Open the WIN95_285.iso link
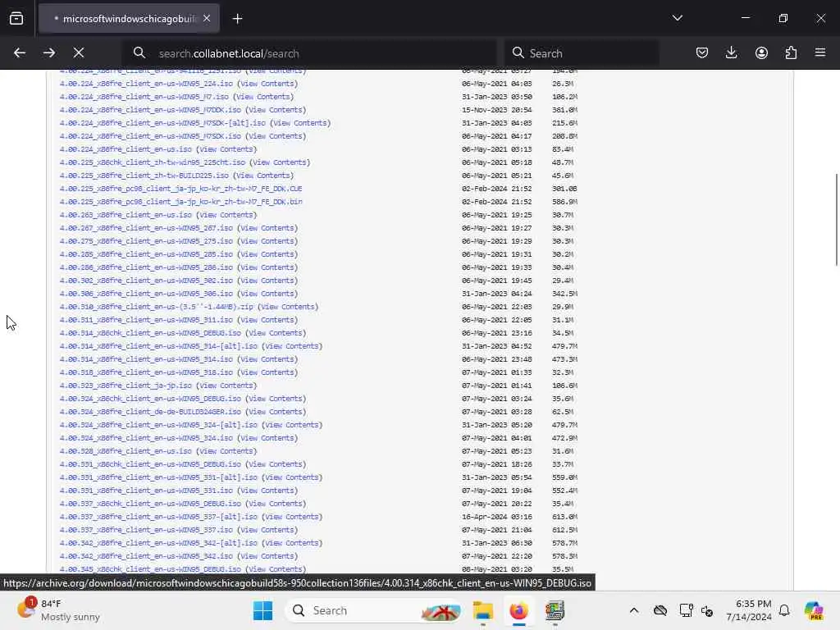The width and height of the screenshot is (840, 630). 146,254
